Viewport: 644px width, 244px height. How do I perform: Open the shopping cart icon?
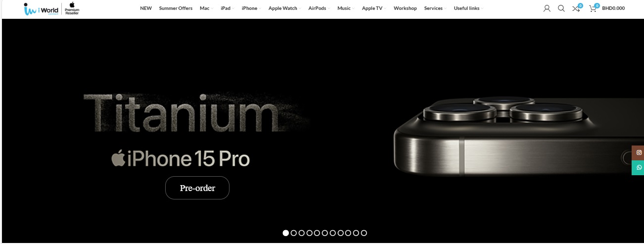[593, 8]
